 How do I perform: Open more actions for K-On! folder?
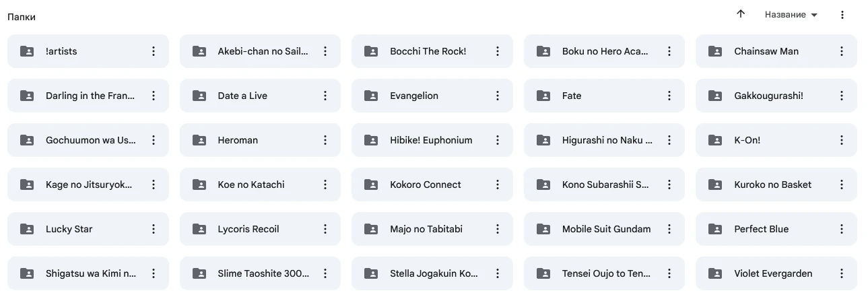[x=842, y=140]
